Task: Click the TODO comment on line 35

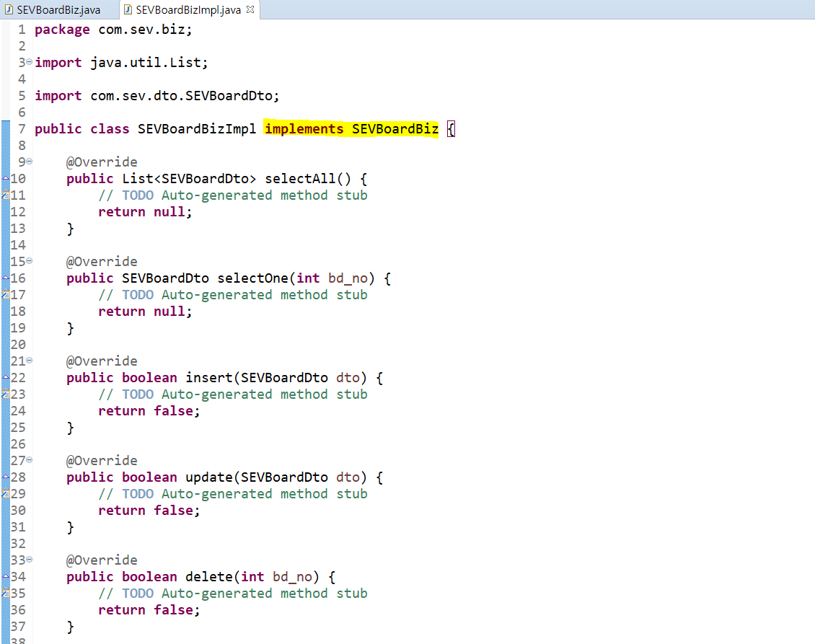Action: point(233,594)
